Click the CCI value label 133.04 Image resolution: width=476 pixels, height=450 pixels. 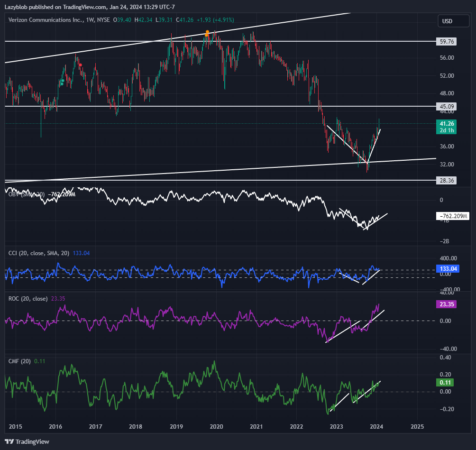[448, 269]
